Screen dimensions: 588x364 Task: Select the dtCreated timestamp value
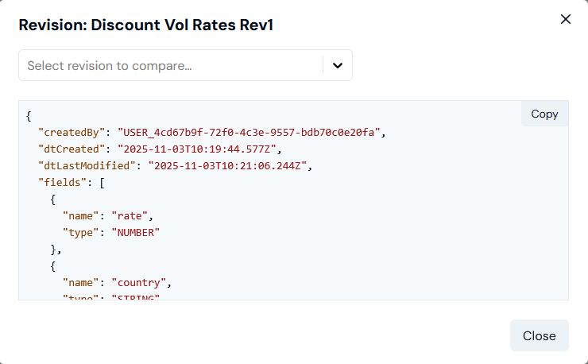[x=199, y=149]
